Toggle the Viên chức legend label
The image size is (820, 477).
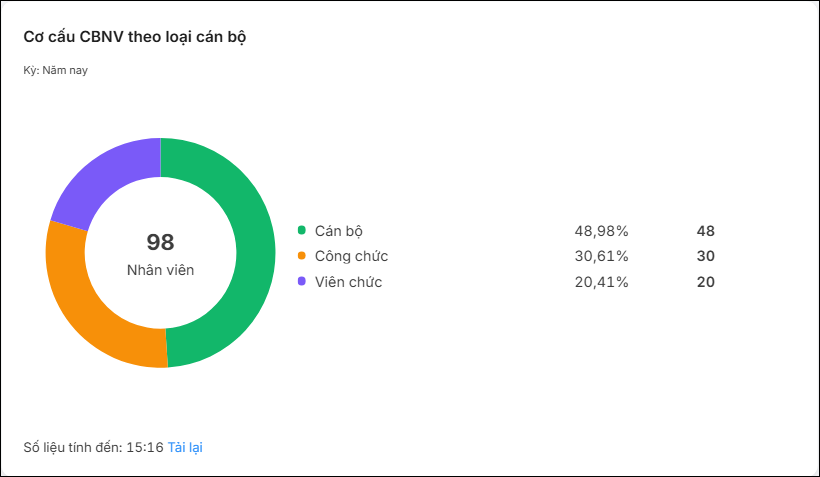(x=348, y=282)
